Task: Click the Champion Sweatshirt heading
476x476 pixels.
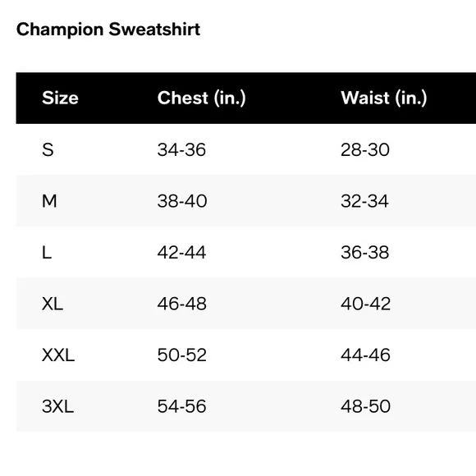Action: point(108,30)
